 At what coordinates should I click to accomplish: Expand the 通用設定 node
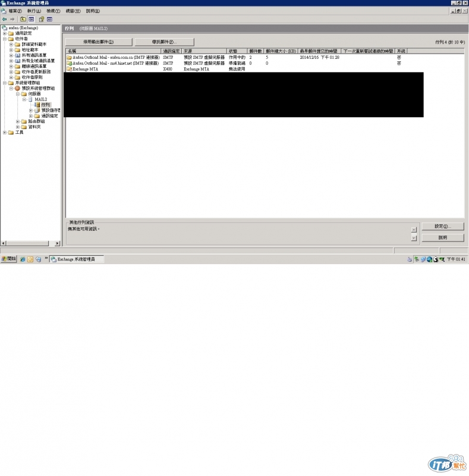pos(5,33)
